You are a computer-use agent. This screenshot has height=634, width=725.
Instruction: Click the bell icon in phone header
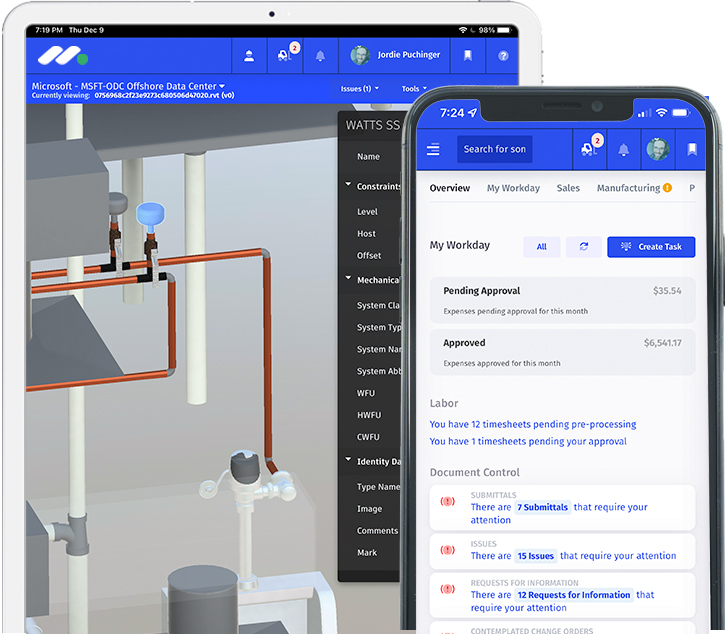click(x=624, y=150)
